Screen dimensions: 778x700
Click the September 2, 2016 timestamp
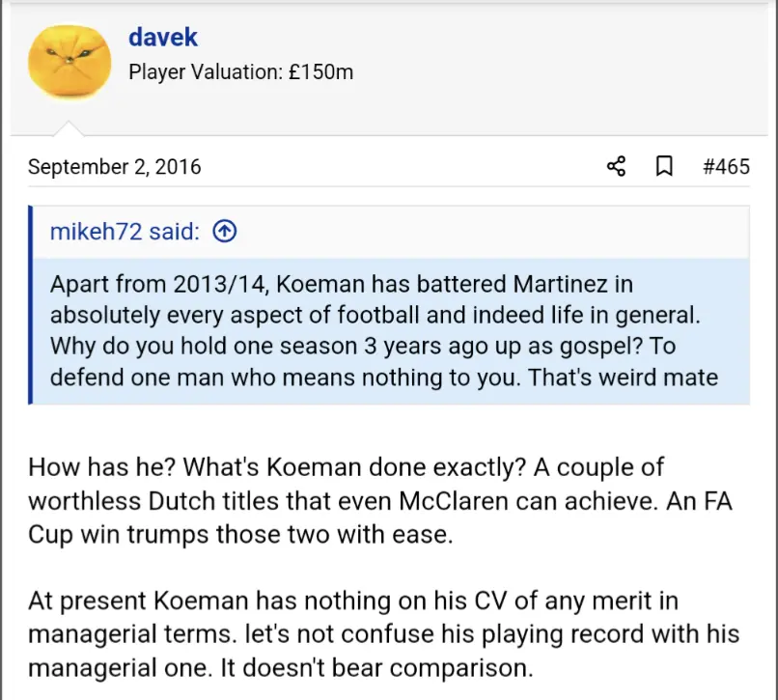114,166
